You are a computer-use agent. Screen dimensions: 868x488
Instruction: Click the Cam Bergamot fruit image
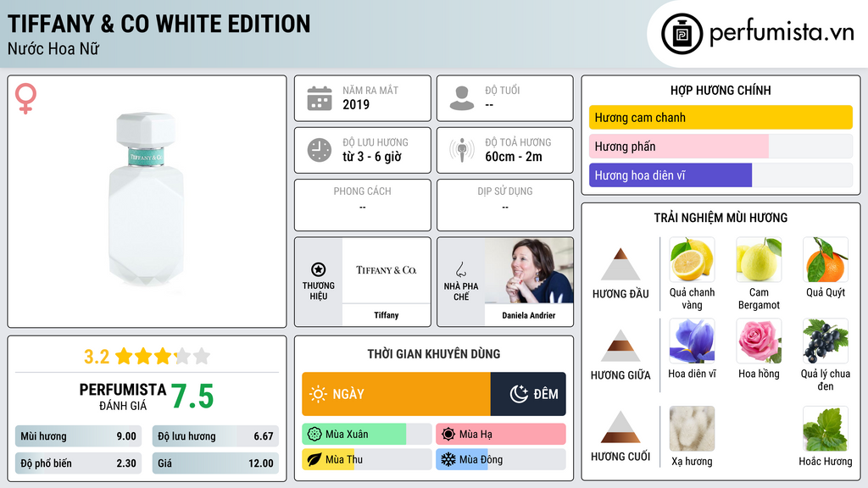tap(759, 259)
